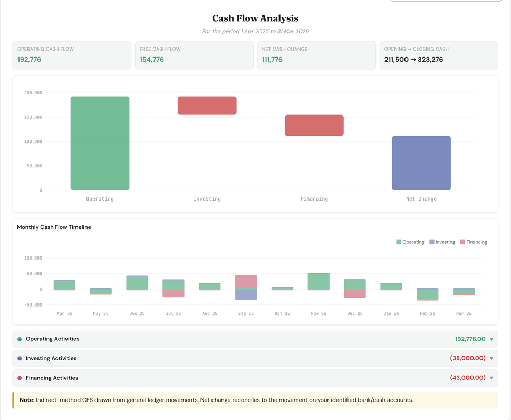Viewport: 511px width, 420px height.
Task: Select the Operating Cash Flow card
Action: point(72,55)
